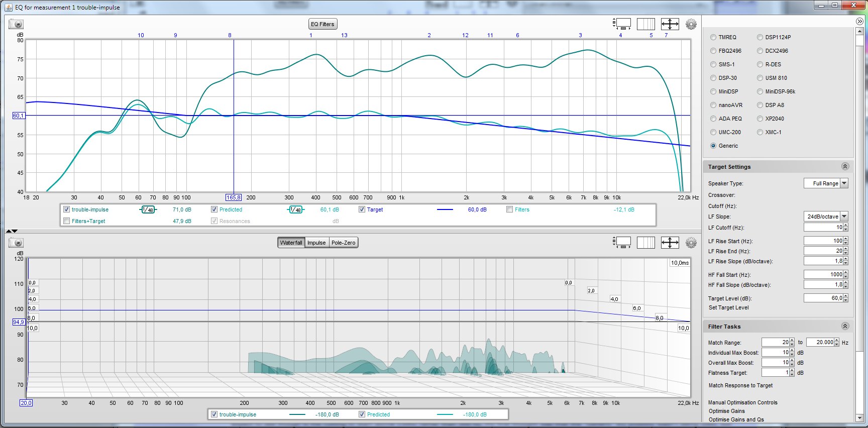Click Match Response to Target
Screen dimensions: 868x428
pyautogui.click(x=740, y=385)
